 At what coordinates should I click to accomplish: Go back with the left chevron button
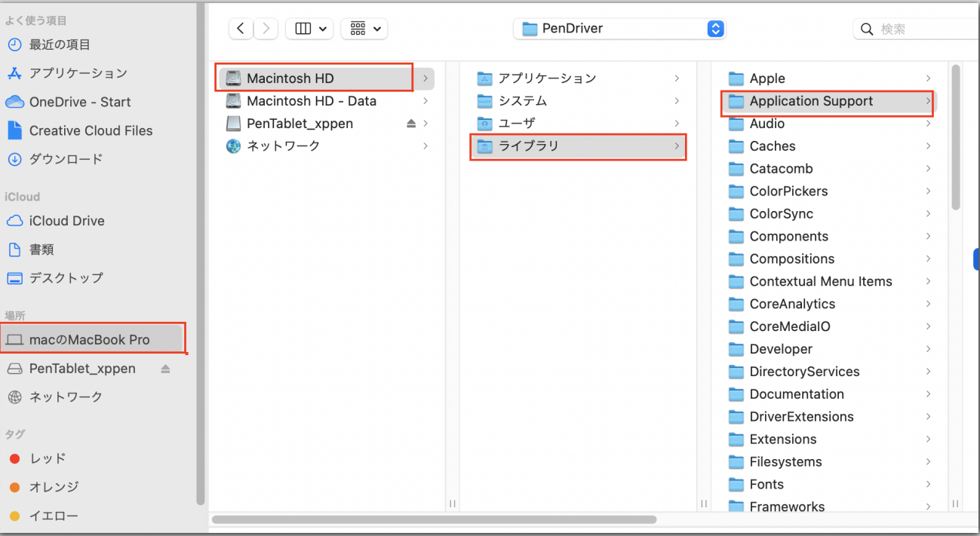click(241, 29)
